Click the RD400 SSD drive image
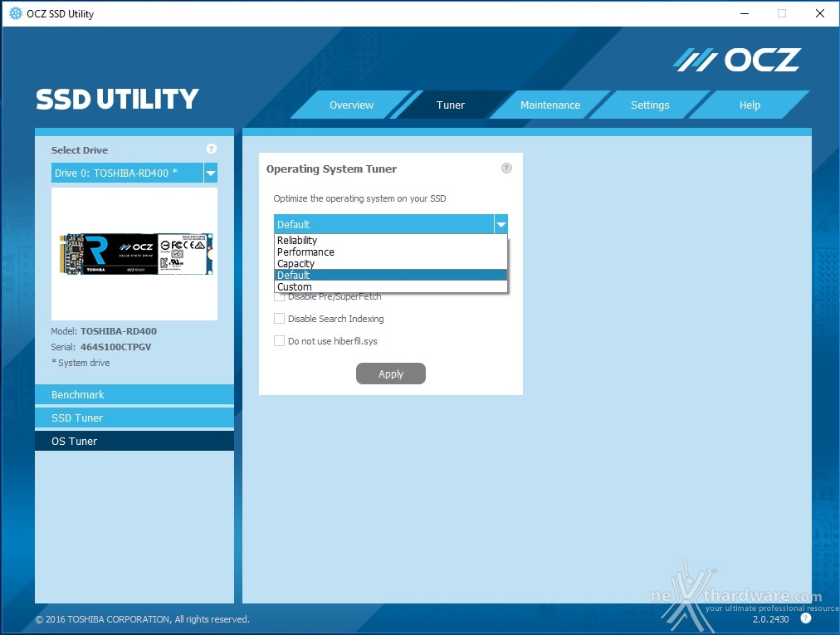 (x=136, y=254)
